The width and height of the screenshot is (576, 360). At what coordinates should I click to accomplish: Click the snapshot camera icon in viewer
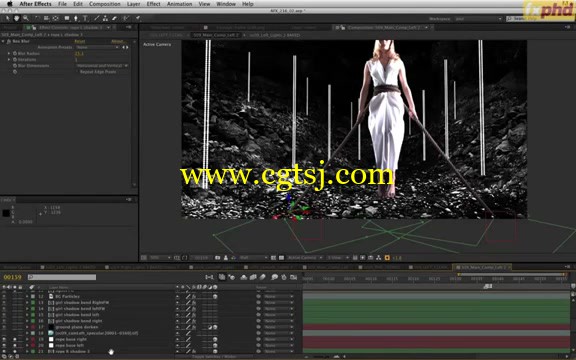tap(217, 258)
